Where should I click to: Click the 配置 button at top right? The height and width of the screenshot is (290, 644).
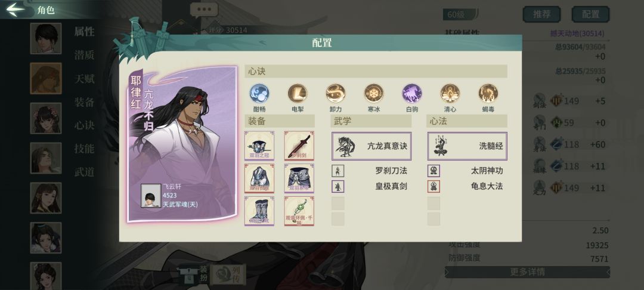tap(590, 14)
